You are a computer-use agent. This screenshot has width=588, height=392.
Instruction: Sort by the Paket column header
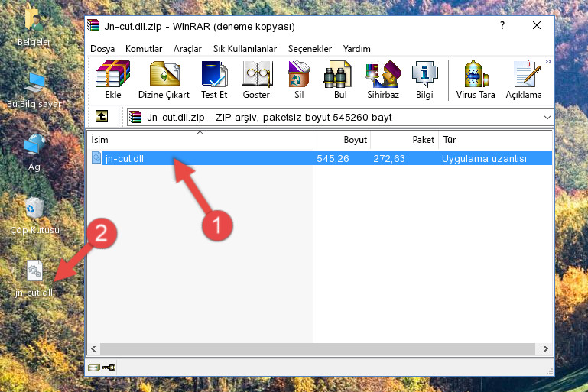(x=404, y=140)
